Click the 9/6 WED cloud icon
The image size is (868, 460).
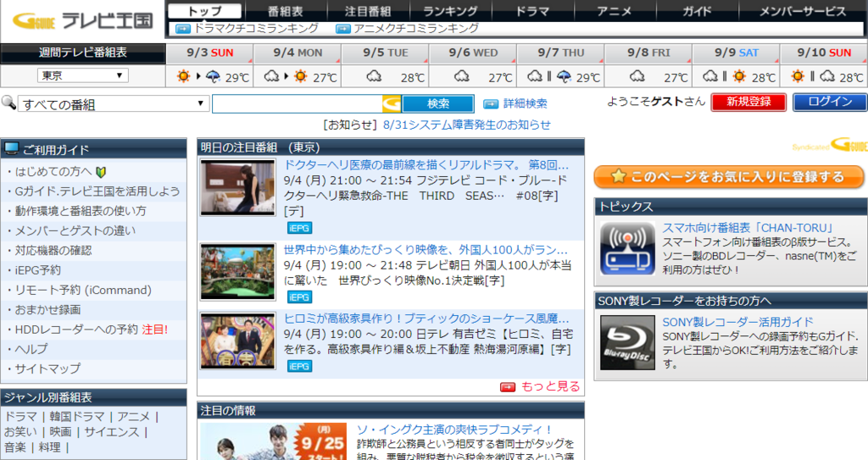point(461,76)
